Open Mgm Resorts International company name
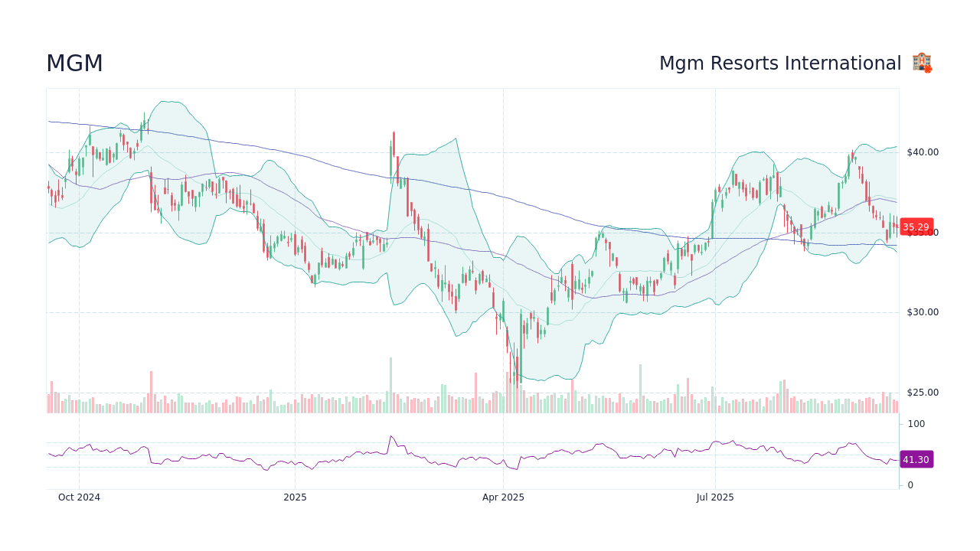This screenshot has height=551, width=980. pos(780,63)
